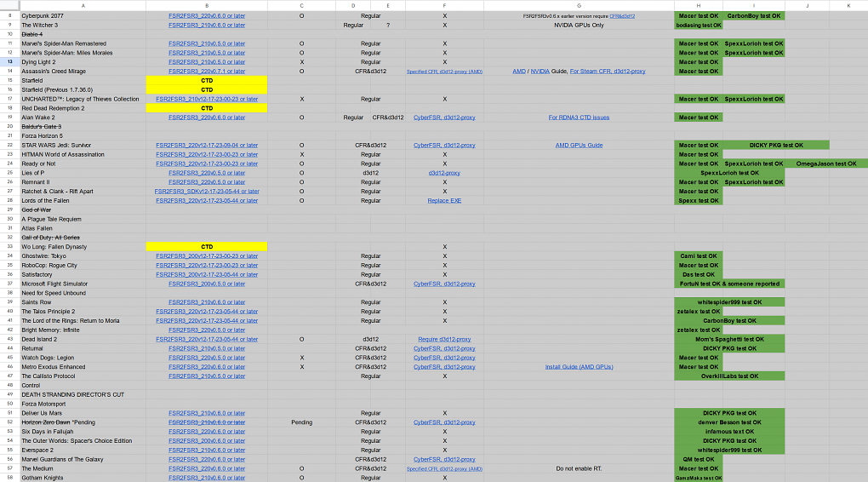Select the 'QM test OK' cell
Image resolution: width=868 pixels, height=482 pixels.
pyautogui.click(x=698, y=459)
